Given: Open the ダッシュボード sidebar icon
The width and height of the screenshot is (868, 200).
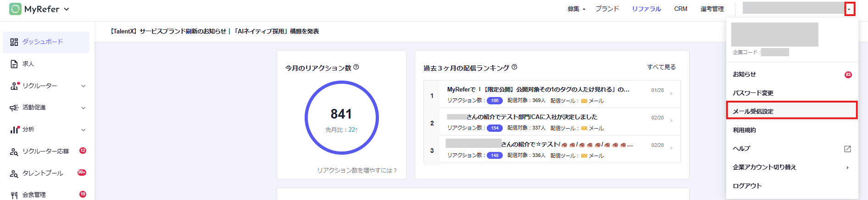Looking at the screenshot, I should pos(14,42).
